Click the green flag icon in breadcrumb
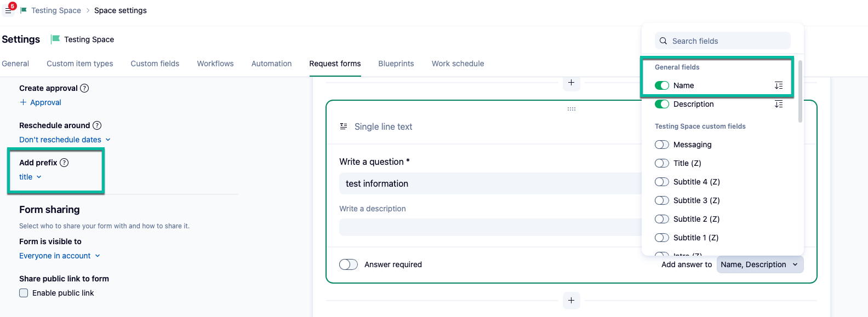 pyautogui.click(x=24, y=10)
